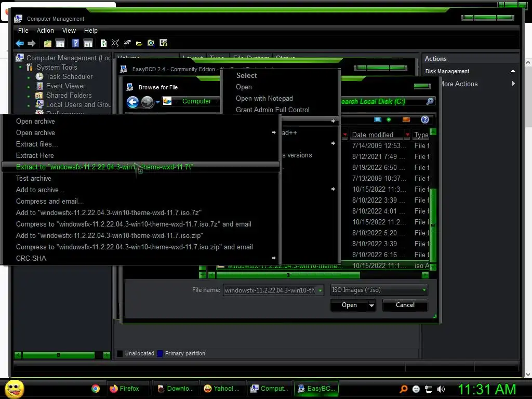The width and height of the screenshot is (532, 399).
Task: Click the Cancel button in file dialog
Action: tap(405, 305)
